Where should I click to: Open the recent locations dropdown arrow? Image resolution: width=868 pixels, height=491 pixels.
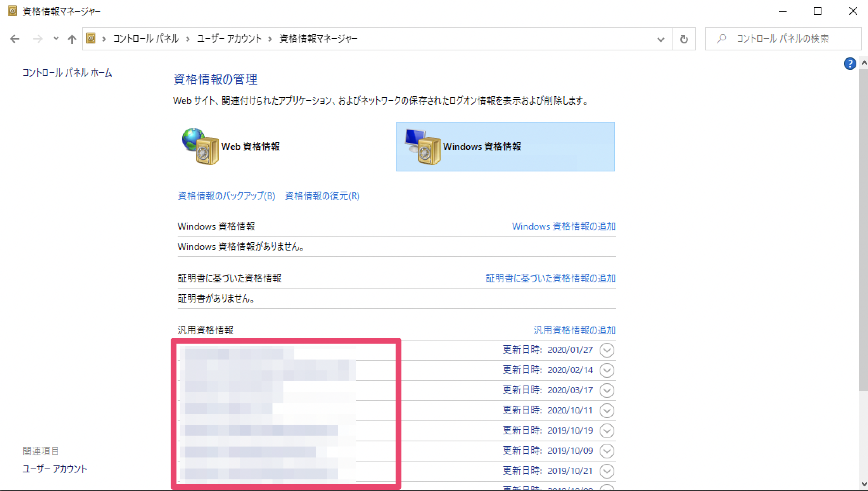point(56,38)
